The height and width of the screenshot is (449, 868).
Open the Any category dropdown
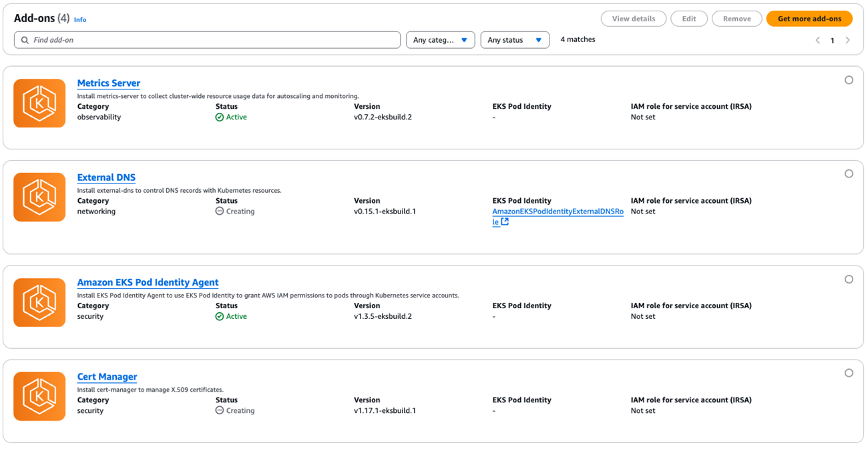[x=440, y=39]
